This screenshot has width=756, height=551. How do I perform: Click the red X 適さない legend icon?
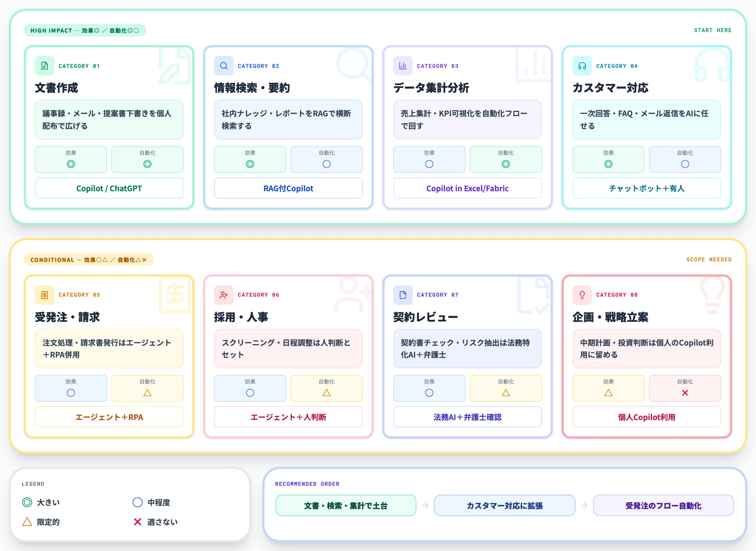[138, 522]
